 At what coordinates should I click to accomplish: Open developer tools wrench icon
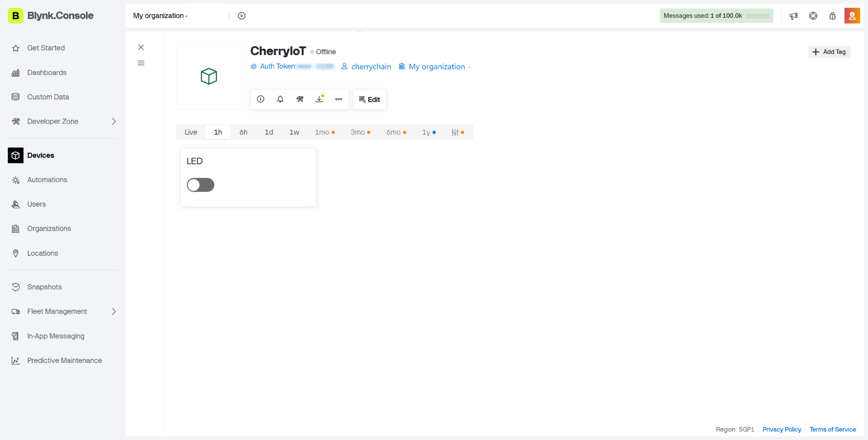[300, 99]
